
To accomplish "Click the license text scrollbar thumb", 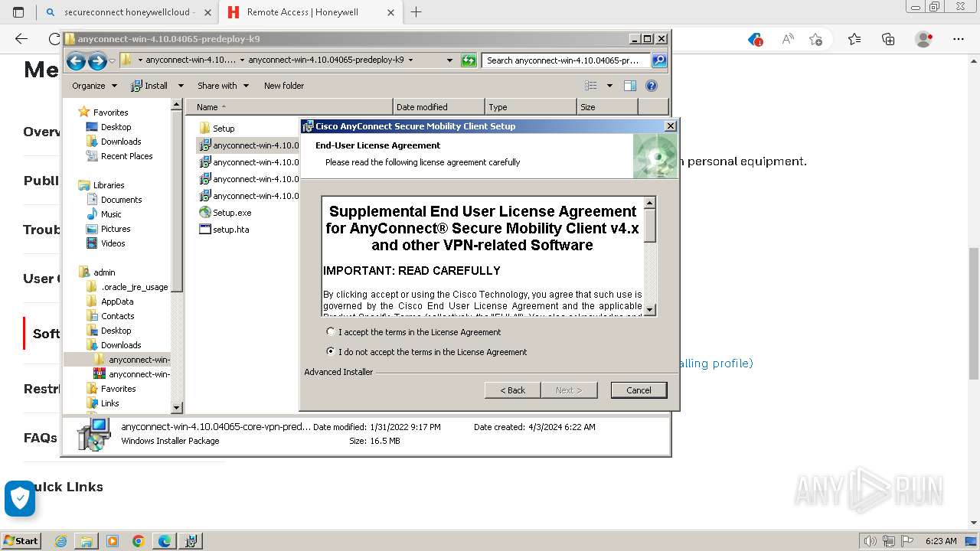I will 650,227.
